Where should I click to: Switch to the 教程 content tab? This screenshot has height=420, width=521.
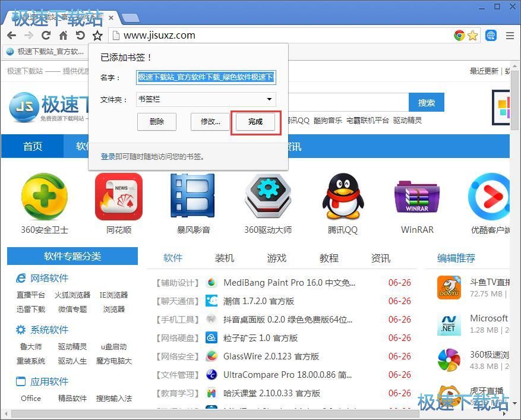tap(329, 258)
